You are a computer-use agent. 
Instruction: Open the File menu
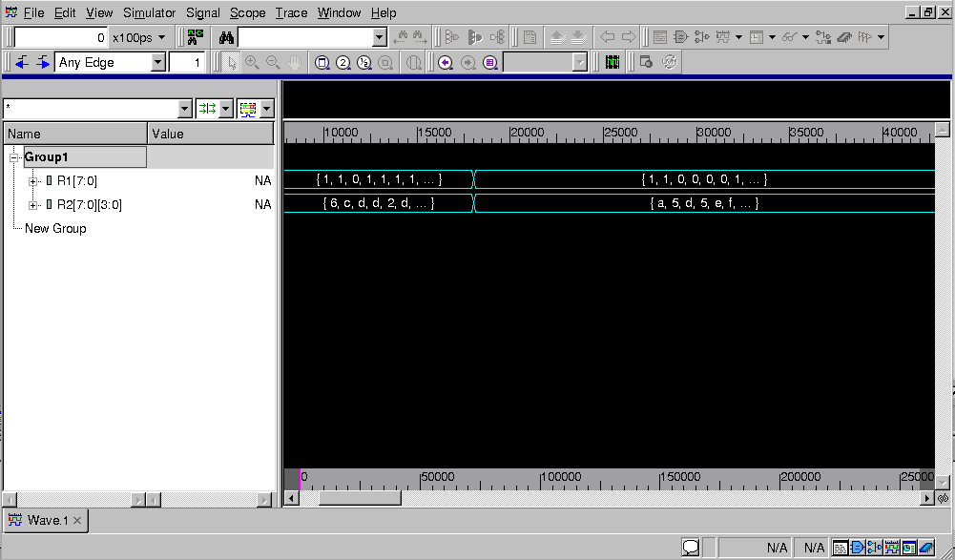[x=33, y=12]
